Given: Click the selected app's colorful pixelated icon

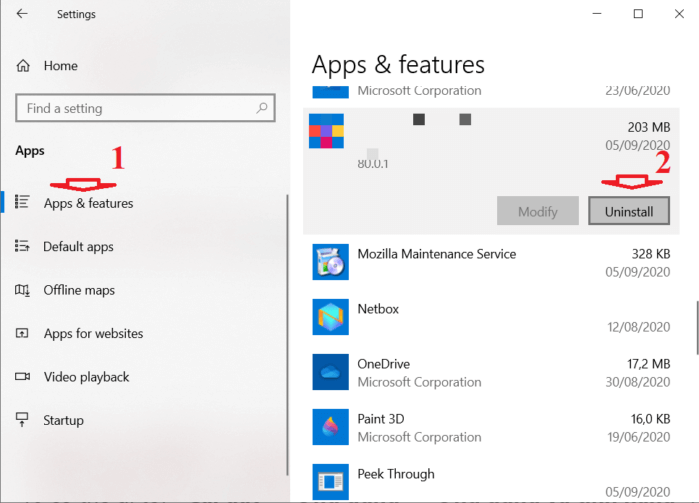Looking at the screenshot, I should point(326,131).
